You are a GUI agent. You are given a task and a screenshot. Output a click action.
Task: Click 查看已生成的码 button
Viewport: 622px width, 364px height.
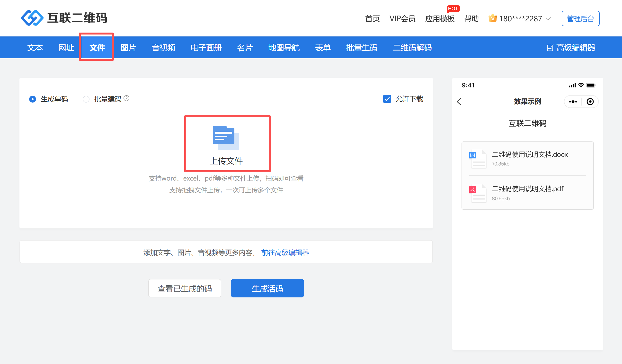(x=184, y=288)
